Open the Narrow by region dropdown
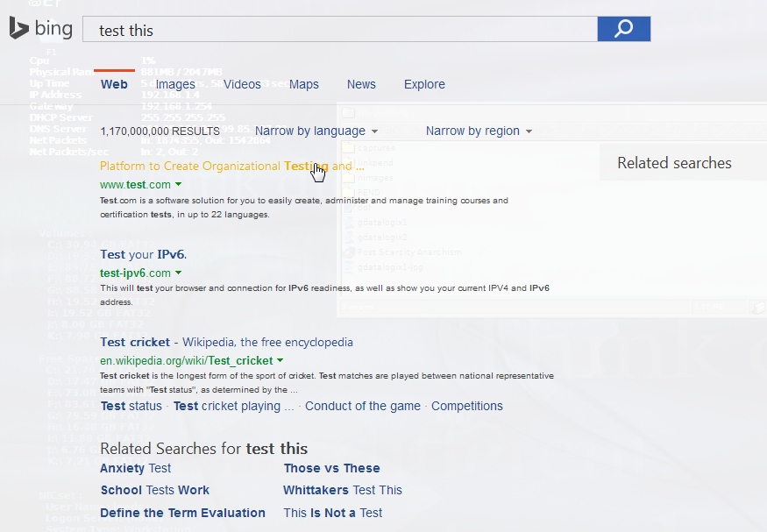This screenshot has height=532, width=767. pyautogui.click(x=478, y=130)
